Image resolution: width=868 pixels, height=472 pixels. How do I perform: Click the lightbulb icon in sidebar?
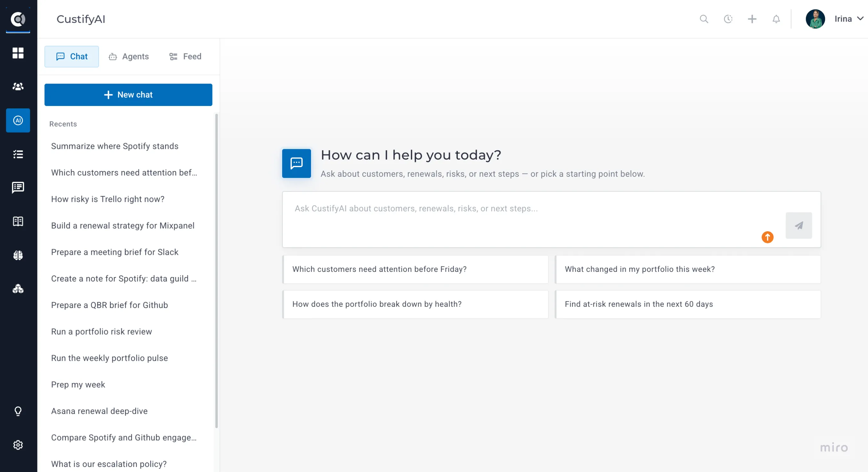click(x=18, y=411)
